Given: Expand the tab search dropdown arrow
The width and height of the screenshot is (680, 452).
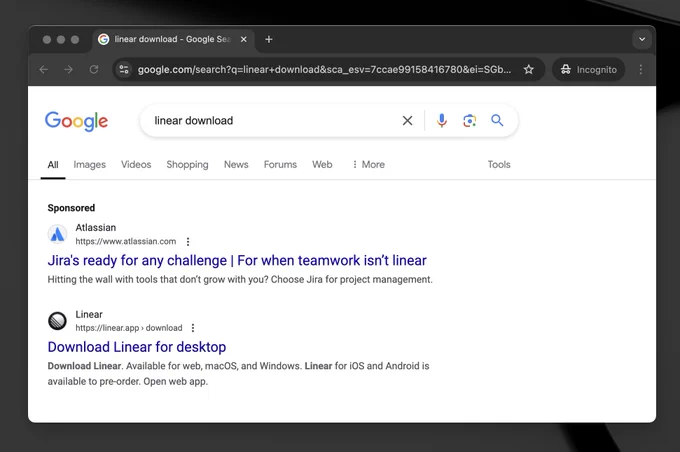Looking at the screenshot, I should pyautogui.click(x=642, y=39).
